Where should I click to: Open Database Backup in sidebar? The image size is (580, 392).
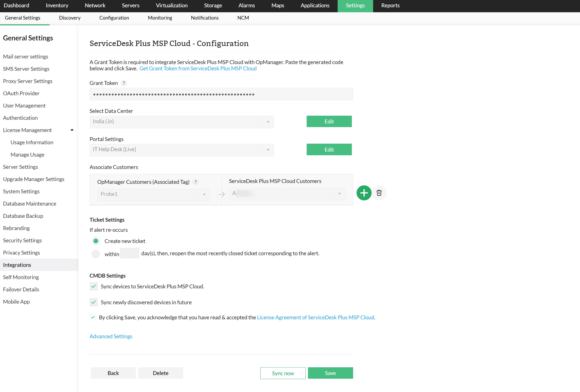(x=23, y=216)
